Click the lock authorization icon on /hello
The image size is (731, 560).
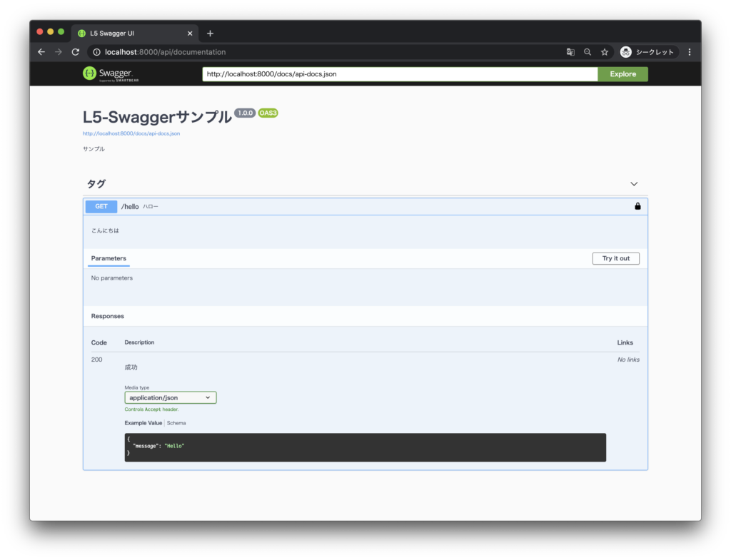(x=637, y=205)
